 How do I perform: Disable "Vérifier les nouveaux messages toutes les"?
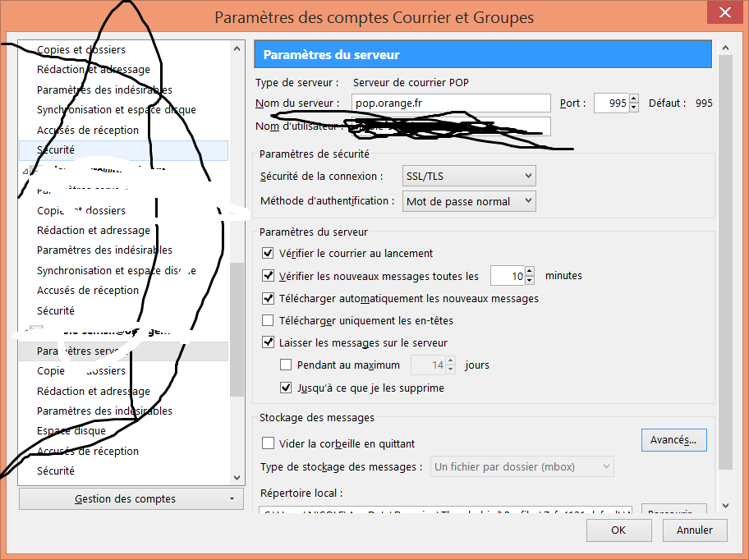[268, 276]
